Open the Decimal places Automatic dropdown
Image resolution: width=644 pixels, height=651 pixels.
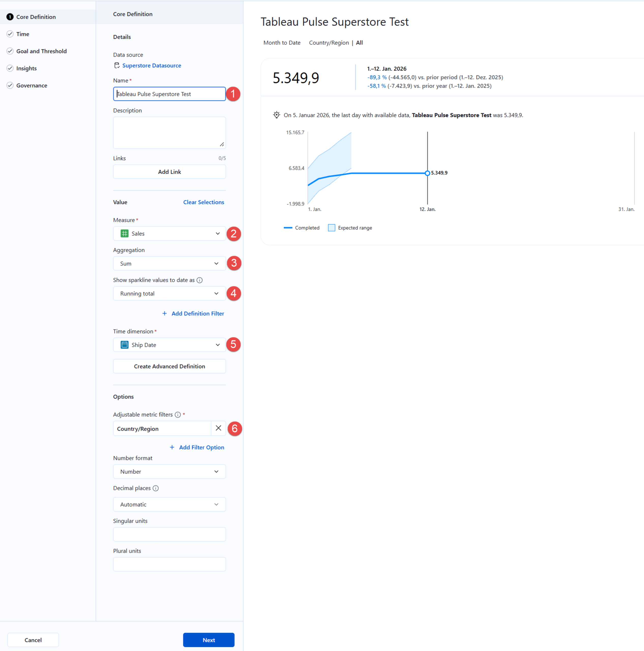(x=169, y=505)
